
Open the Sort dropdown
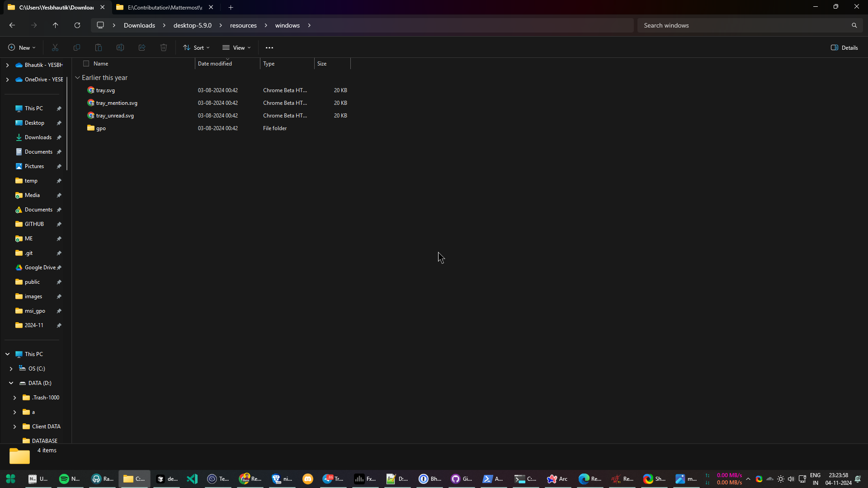click(196, 47)
